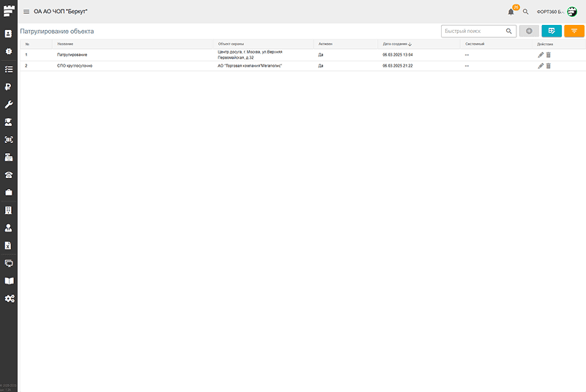This screenshot has height=392, width=586.
Task: Click the АО "Торговая компания"Мегаполис" cell
Action: (x=250, y=66)
